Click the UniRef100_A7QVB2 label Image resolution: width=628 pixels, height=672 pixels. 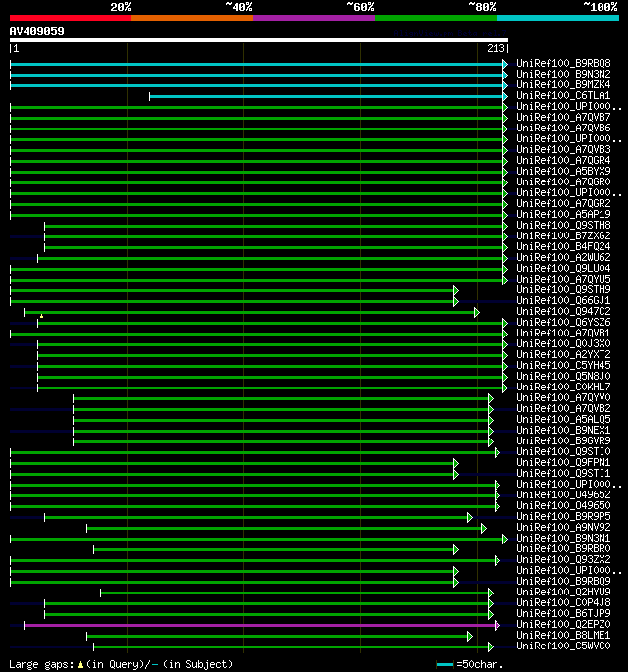pyautogui.click(x=563, y=408)
